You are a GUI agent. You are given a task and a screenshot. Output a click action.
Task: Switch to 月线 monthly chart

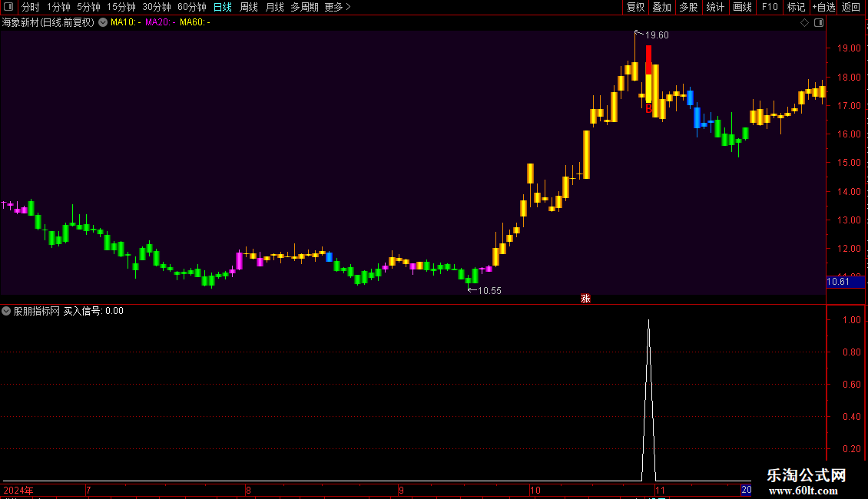click(x=274, y=7)
